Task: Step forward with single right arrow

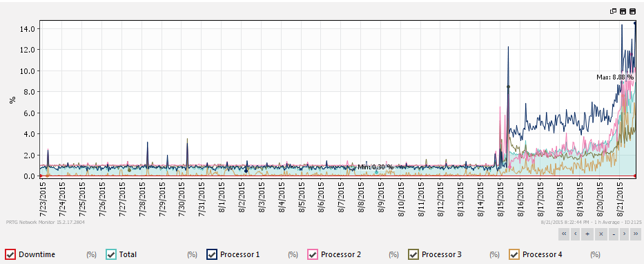Action: click(x=624, y=234)
